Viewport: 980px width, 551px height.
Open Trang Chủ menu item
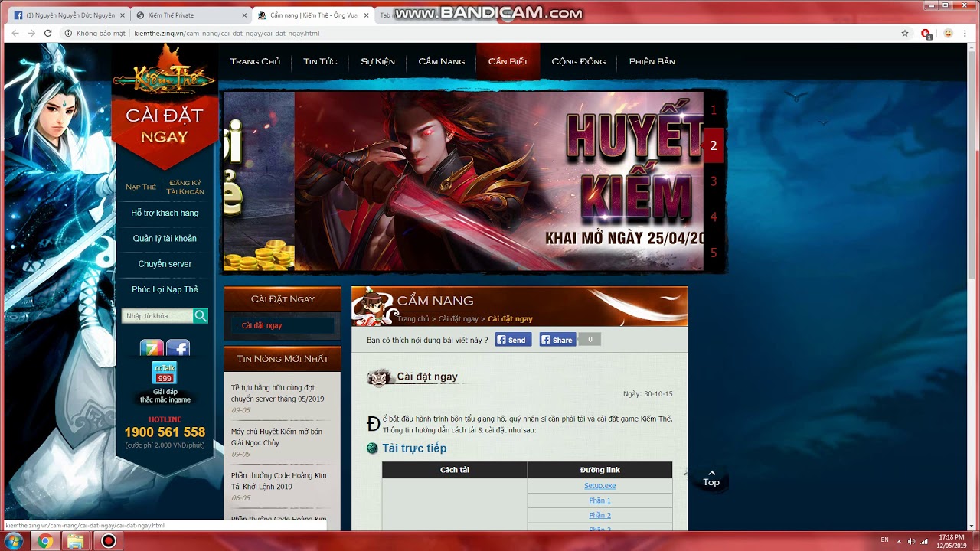255,62
